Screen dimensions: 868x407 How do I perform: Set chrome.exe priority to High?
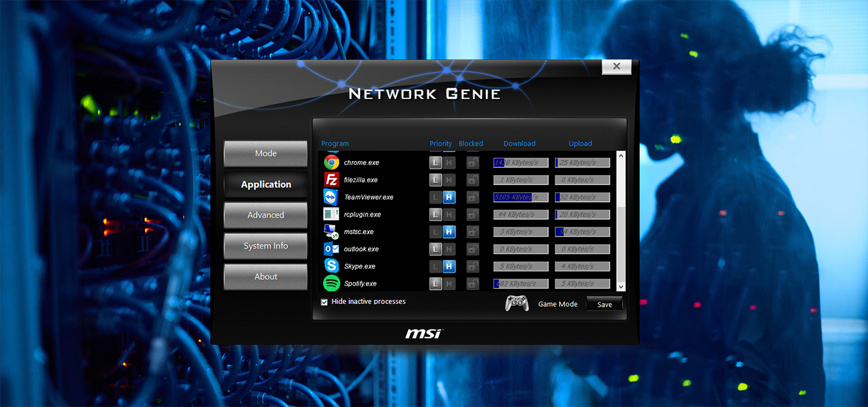point(449,162)
